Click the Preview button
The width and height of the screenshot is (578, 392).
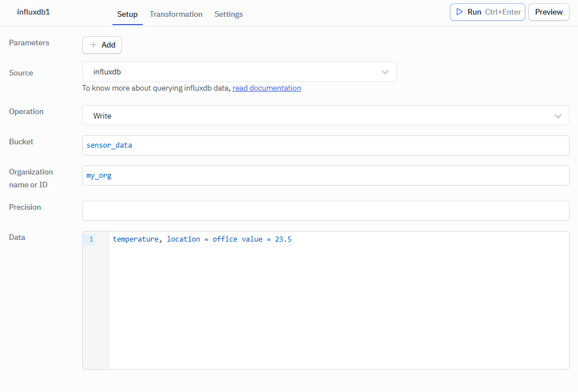pyautogui.click(x=548, y=12)
